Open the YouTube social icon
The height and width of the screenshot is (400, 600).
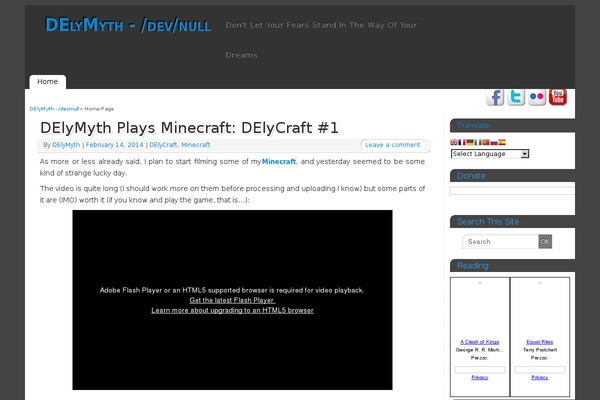pos(558,97)
